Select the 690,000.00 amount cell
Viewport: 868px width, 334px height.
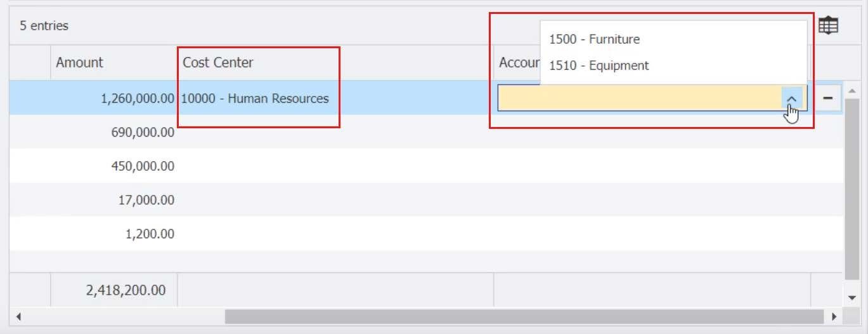[114, 132]
